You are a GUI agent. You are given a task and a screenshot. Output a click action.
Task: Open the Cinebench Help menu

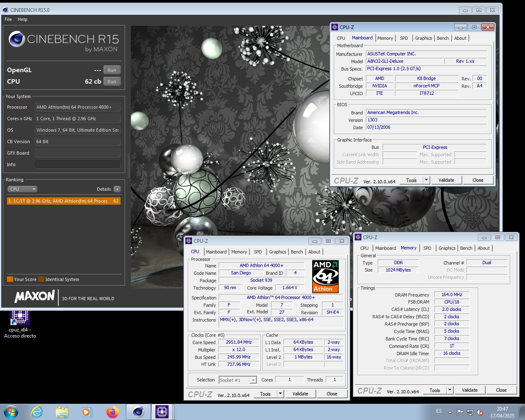(23, 19)
